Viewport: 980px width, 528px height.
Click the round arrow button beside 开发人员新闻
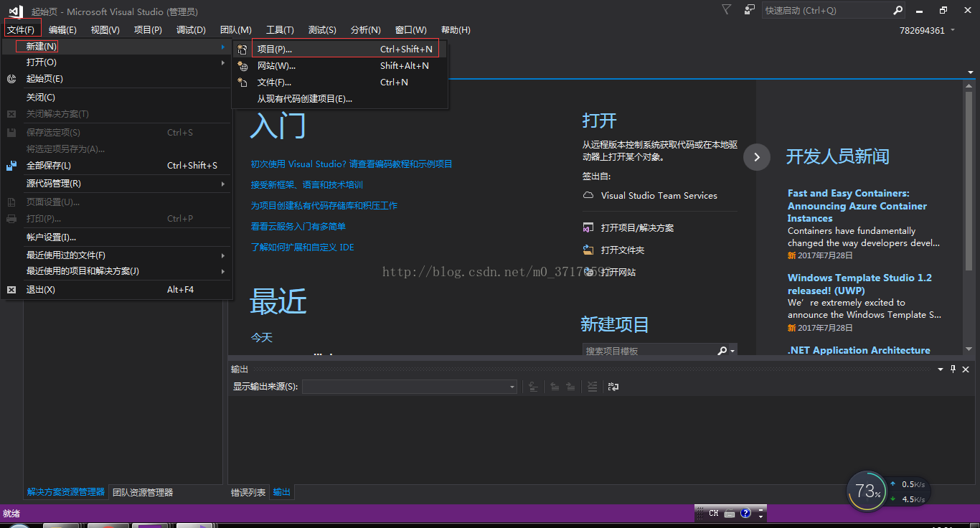point(757,156)
